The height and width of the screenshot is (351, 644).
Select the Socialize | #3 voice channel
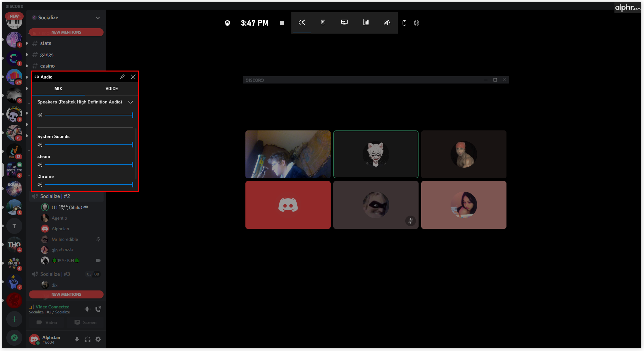tap(66, 274)
